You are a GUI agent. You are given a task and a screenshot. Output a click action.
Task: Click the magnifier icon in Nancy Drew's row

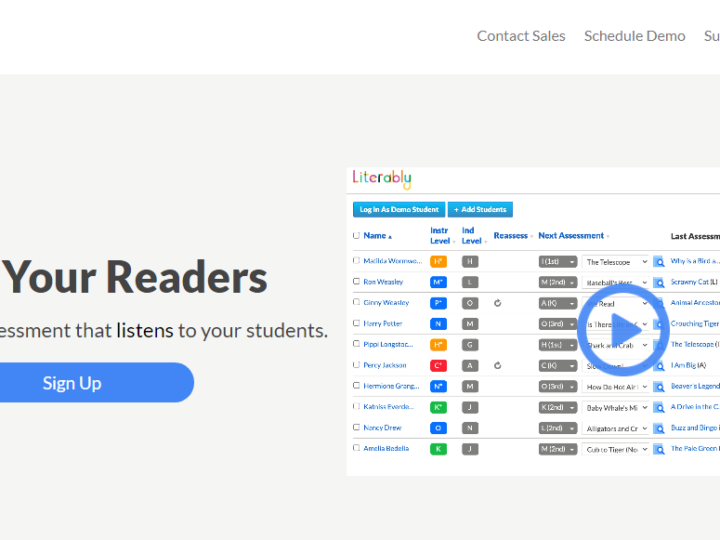(x=659, y=428)
